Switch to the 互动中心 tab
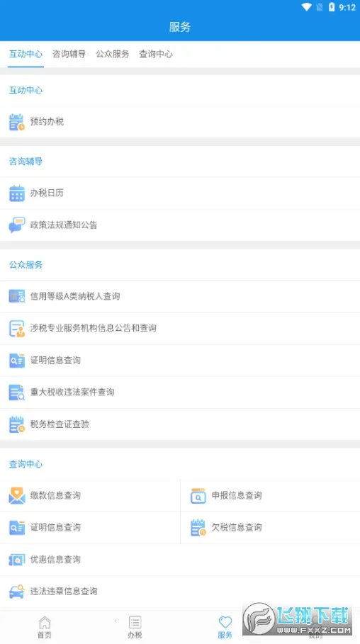 pyautogui.click(x=26, y=54)
